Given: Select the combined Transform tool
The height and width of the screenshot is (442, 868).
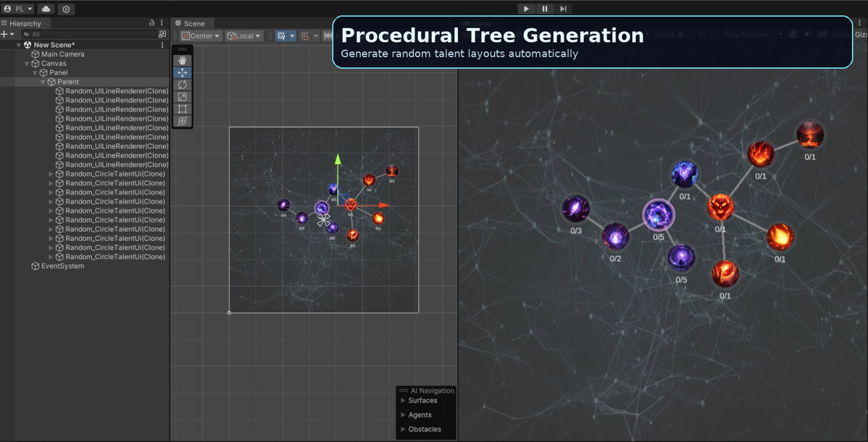Looking at the screenshot, I should (182, 122).
